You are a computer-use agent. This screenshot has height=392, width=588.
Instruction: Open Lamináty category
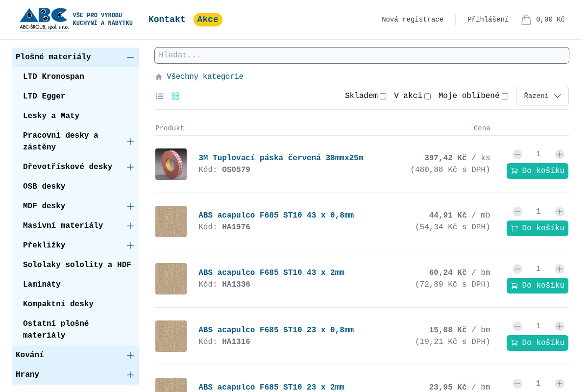pos(42,285)
